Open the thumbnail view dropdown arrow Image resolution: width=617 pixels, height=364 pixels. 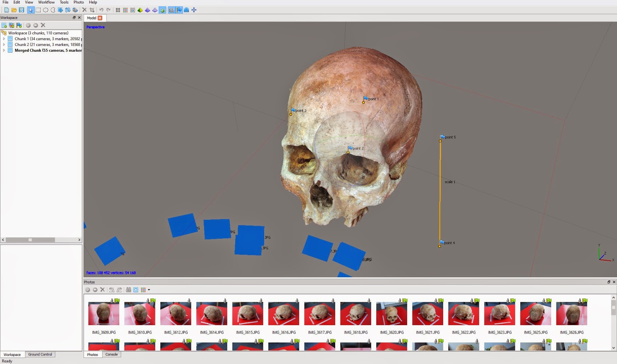(149, 290)
